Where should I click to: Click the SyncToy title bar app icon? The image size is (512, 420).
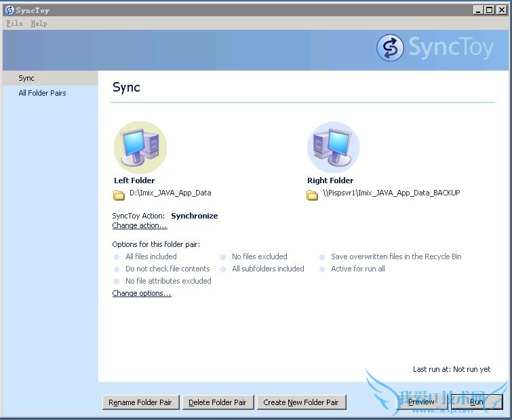(x=9, y=10)
